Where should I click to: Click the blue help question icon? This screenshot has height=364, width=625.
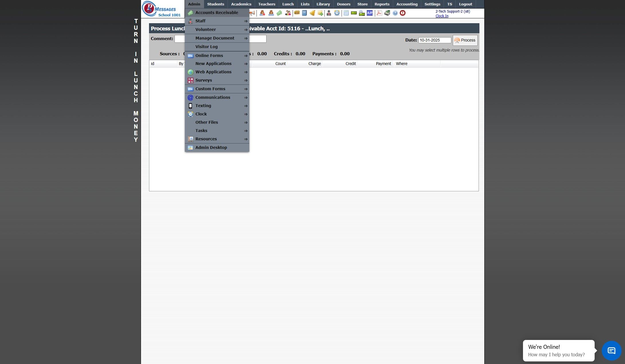pyautogui.click(x=395, y=13)
